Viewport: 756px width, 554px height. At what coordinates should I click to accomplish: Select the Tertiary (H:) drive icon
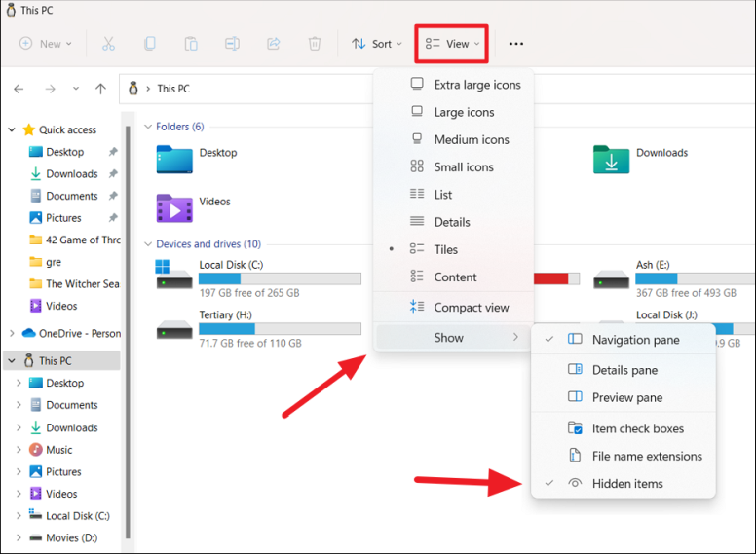click(x=174, y=330)
